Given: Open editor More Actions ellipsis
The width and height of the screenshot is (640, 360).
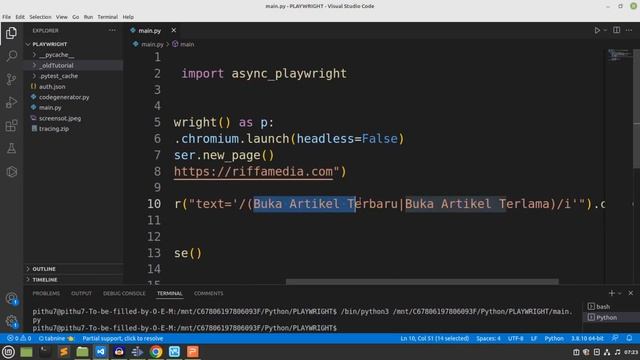Looking at the screenshot, I should 629,30.
